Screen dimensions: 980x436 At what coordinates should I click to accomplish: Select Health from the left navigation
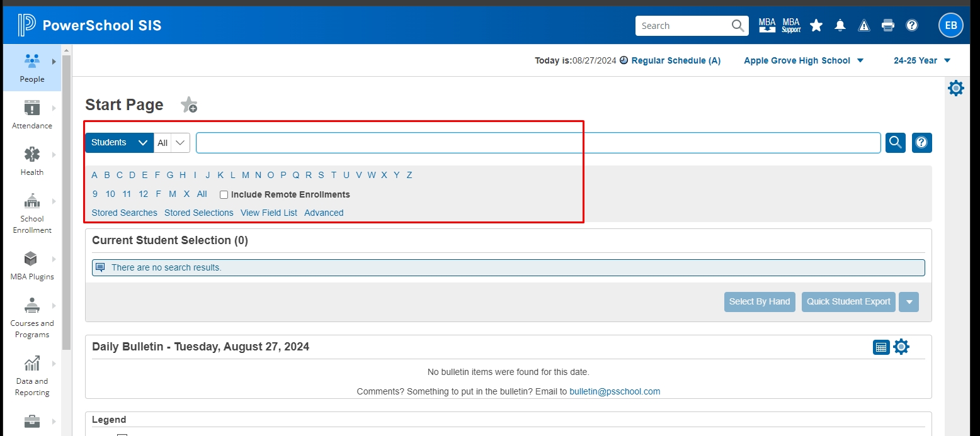point(32,160)
